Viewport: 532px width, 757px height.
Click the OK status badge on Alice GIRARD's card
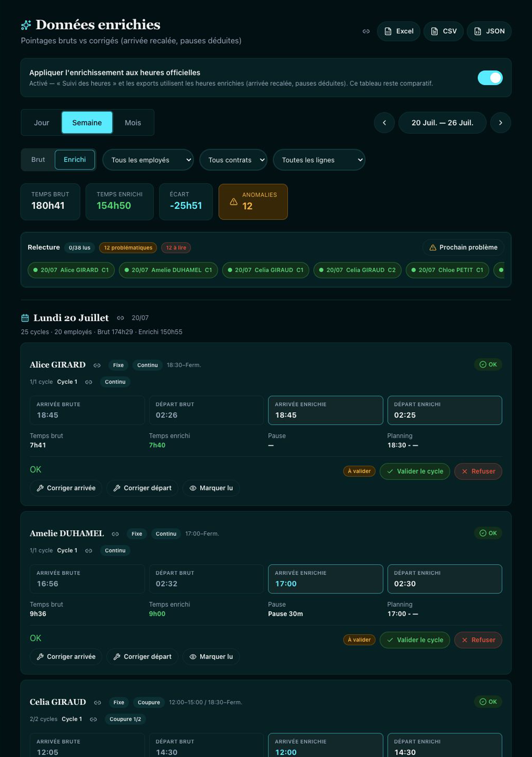coord(488,365)
